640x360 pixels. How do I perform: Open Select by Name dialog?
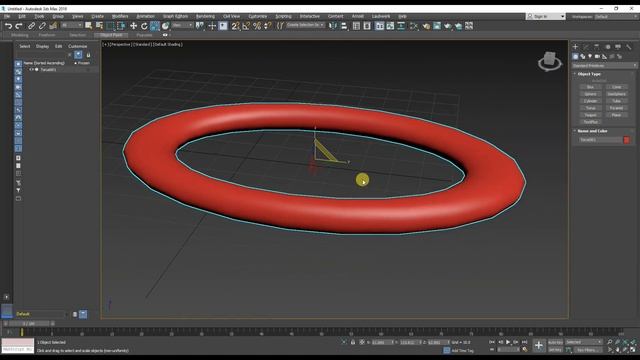click(99, 26)
